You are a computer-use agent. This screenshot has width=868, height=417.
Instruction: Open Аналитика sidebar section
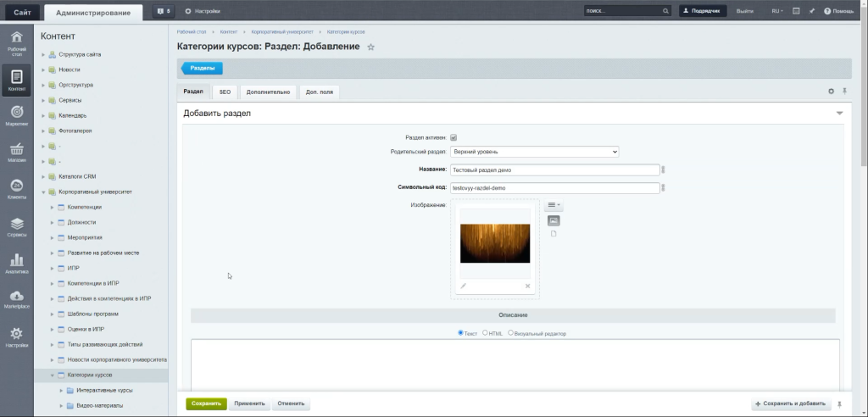(16, 262)
